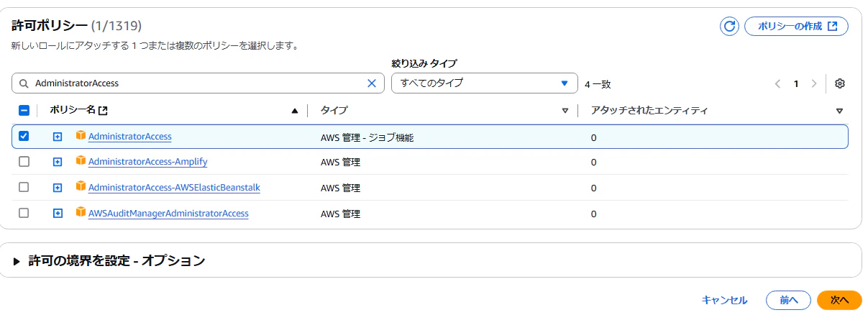
Task: Open the AdministratorAccess-Amplify policy link
Action: coord(147,162)
